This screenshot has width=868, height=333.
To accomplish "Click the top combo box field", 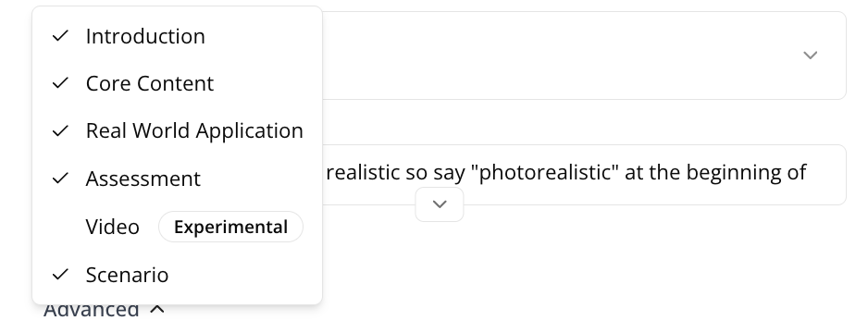I will coord(584,55).
